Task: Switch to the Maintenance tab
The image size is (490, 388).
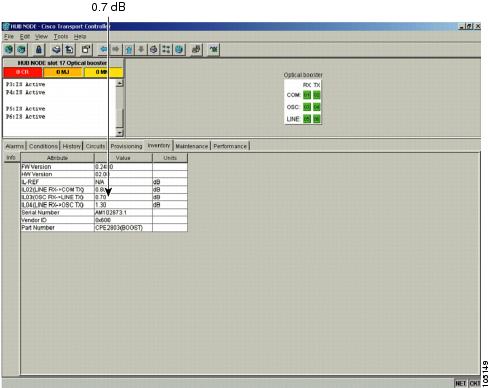Action: 192,146
